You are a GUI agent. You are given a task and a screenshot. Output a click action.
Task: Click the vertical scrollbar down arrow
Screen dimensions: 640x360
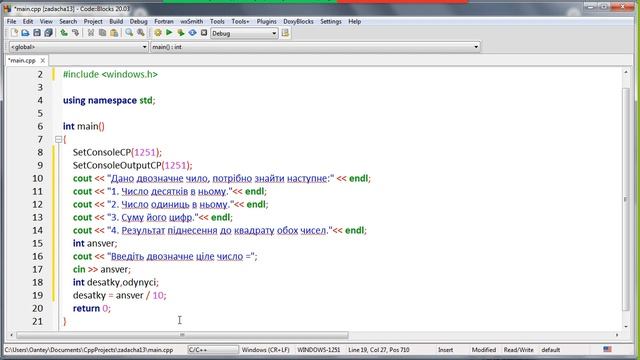click(x=626, y=327)
